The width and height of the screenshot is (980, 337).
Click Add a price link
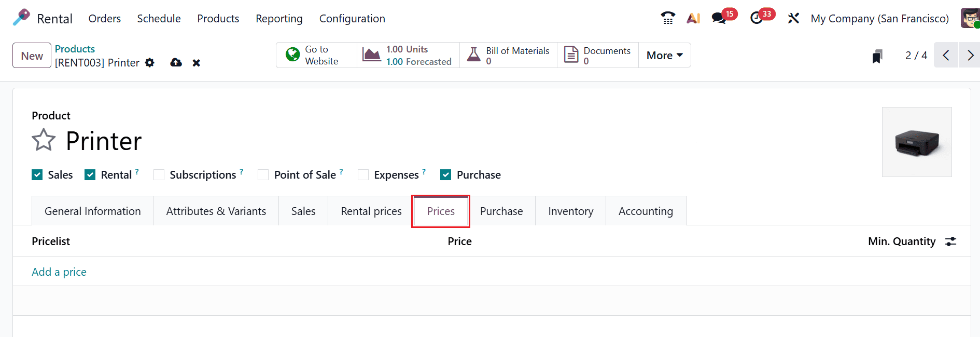pyautogui.click(x=59, y=272)
